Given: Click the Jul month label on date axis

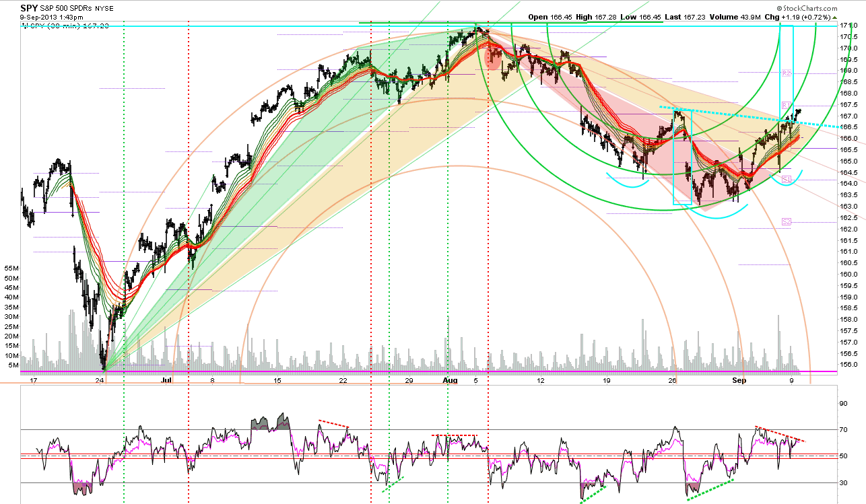Looking at the screenshot, I should pyautogui.click(x=165, y=380).
